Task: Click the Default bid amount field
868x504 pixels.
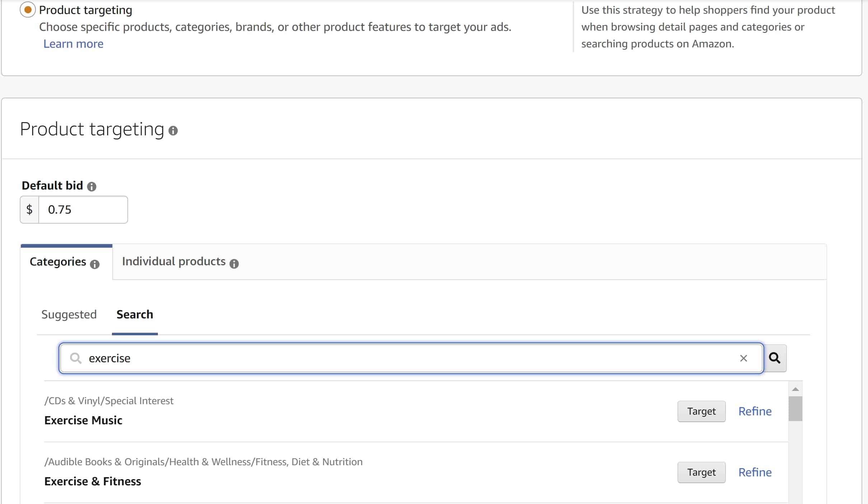Action: point(83,210)
